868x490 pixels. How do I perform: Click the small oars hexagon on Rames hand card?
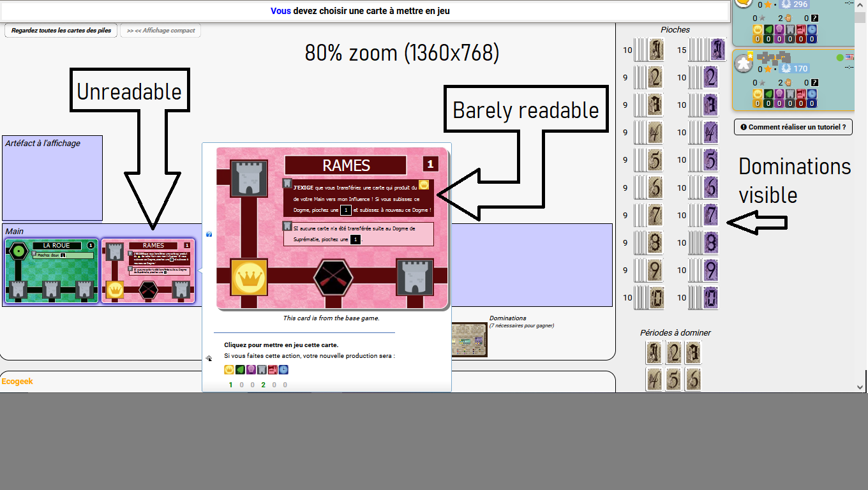point(148,290)
